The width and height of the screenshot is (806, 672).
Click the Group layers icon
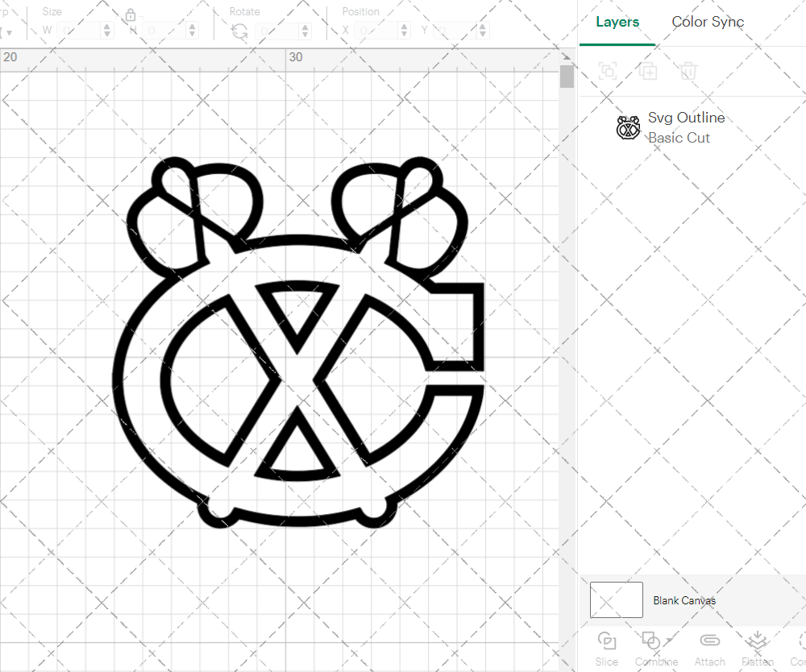(608, 71)
